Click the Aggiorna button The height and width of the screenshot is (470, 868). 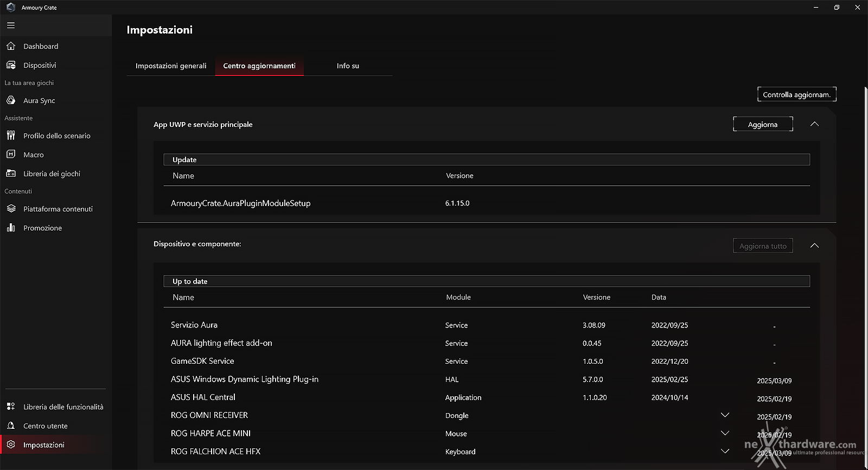pos(763,124)
